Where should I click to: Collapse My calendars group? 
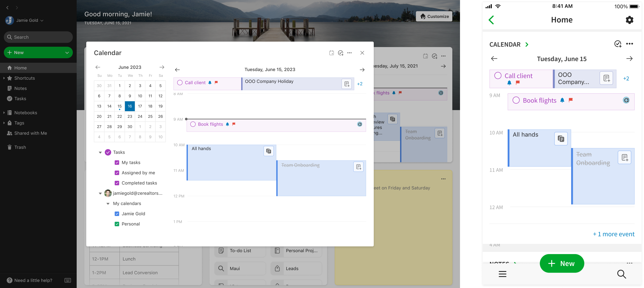(108, 204)
